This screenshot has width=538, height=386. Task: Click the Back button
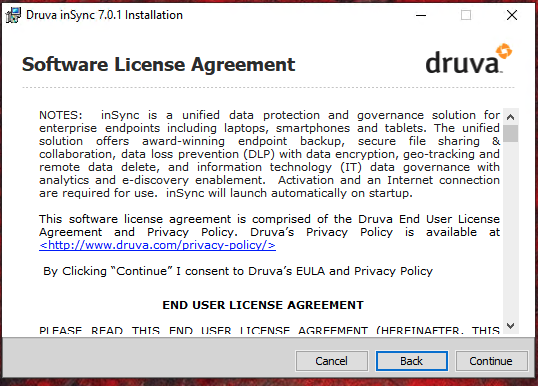(411, 361)
